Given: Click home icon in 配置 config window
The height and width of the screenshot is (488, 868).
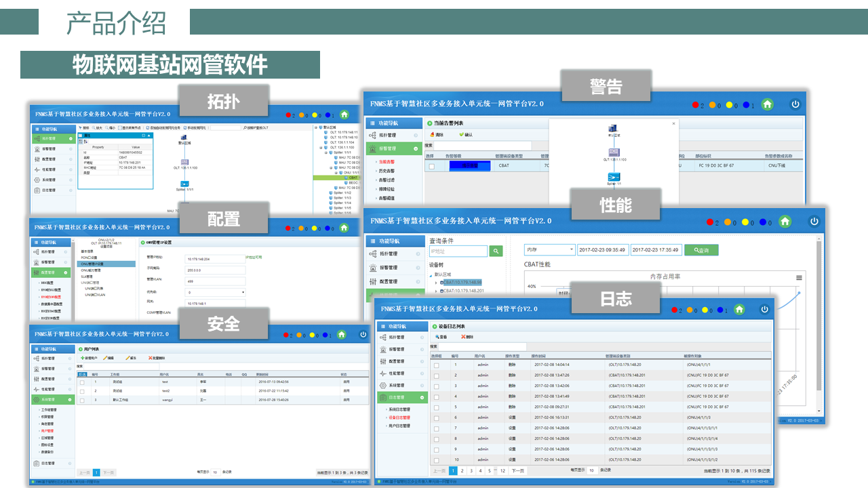Looking at the screenshot, I should coord(344,228).
